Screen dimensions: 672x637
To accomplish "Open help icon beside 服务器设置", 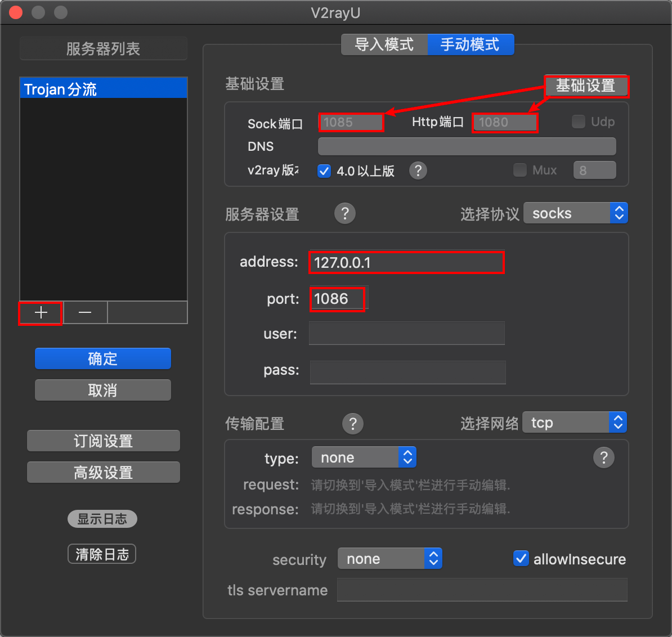I will coord(345,213).
